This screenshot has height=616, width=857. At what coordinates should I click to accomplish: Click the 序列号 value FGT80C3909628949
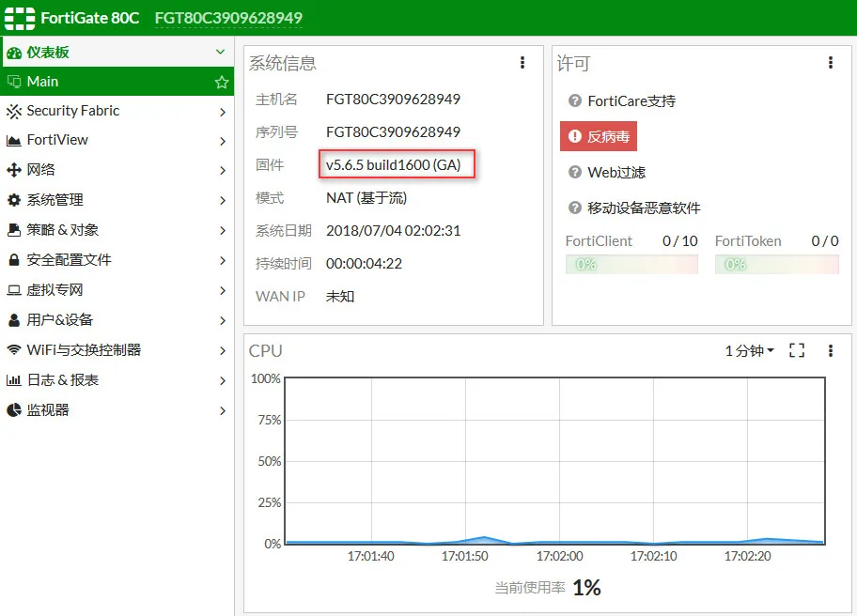pyautogui.click(x=393, y=132)
